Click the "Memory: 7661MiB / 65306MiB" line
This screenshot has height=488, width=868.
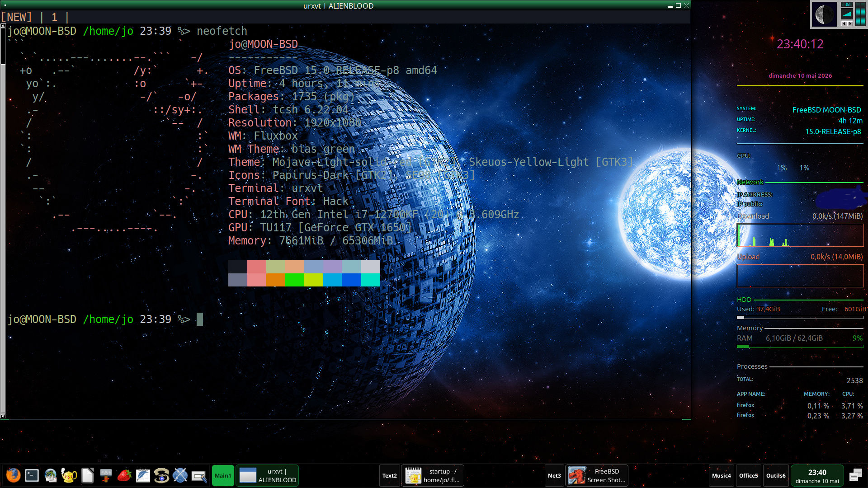pyautogui.click(x=311, y=241)
